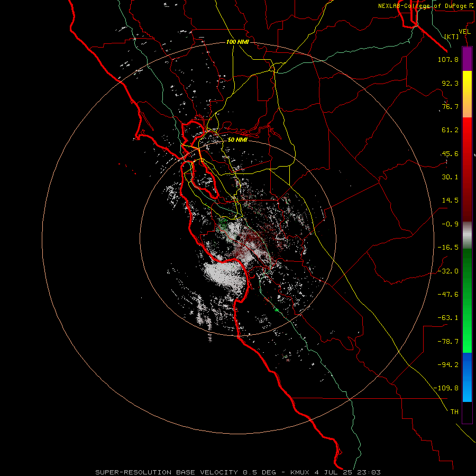Click the -63.1 legend value
This screenshot has width=476, height=476.
(x=448, y=318)
